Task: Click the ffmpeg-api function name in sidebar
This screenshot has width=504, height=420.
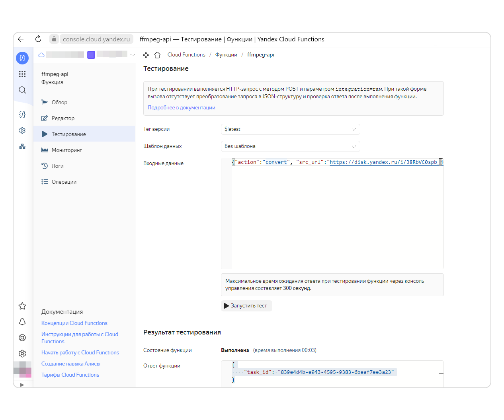Action: click(x=55, y=74)
